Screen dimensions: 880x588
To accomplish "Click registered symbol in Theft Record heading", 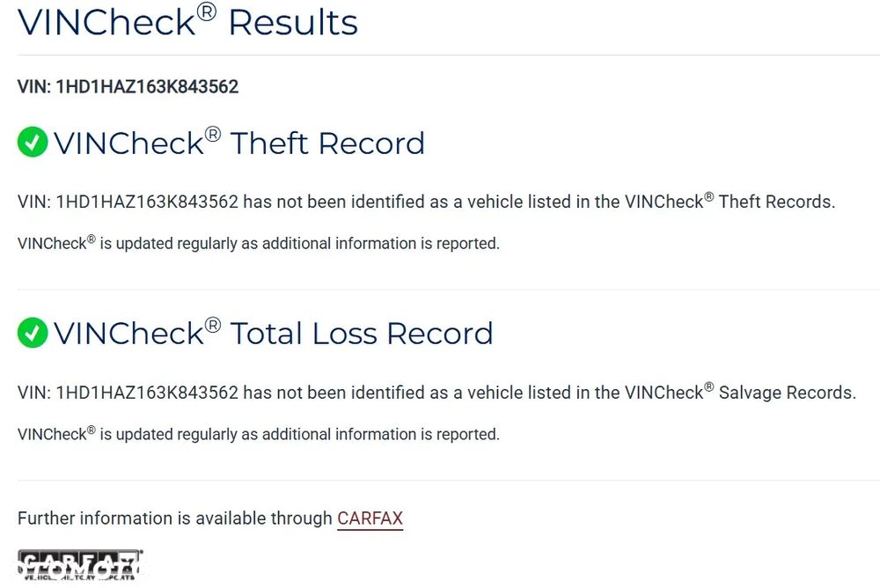I will click(x=213, y=134).
